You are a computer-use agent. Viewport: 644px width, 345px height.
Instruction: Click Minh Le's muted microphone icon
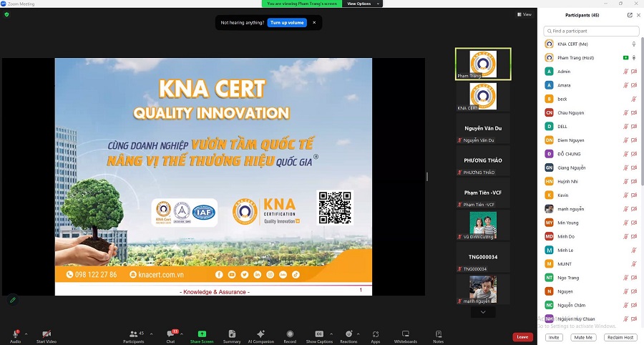pos(634,251)
